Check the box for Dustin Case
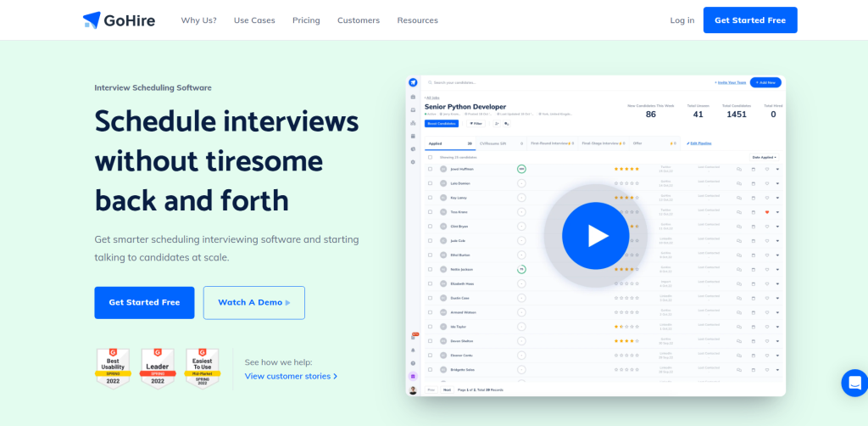The image size is (868, 426). (430, 298)
